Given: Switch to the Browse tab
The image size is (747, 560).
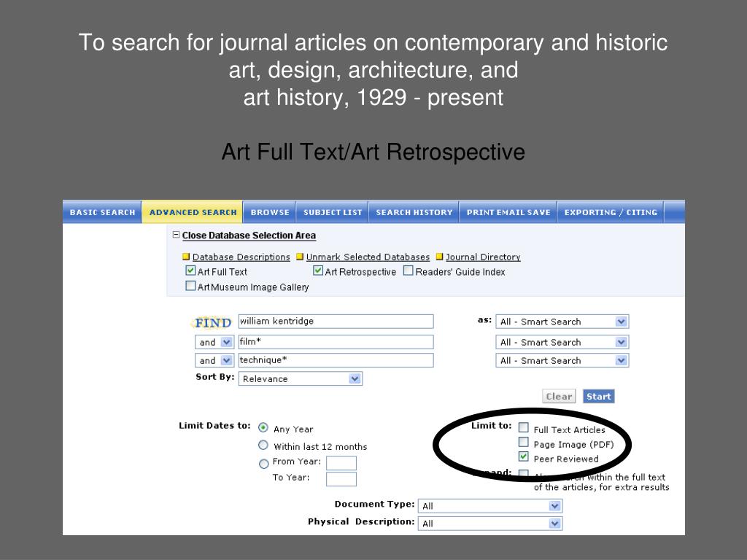Looking at the screenshot, I should pyautogui.click(x=270, y=212).
